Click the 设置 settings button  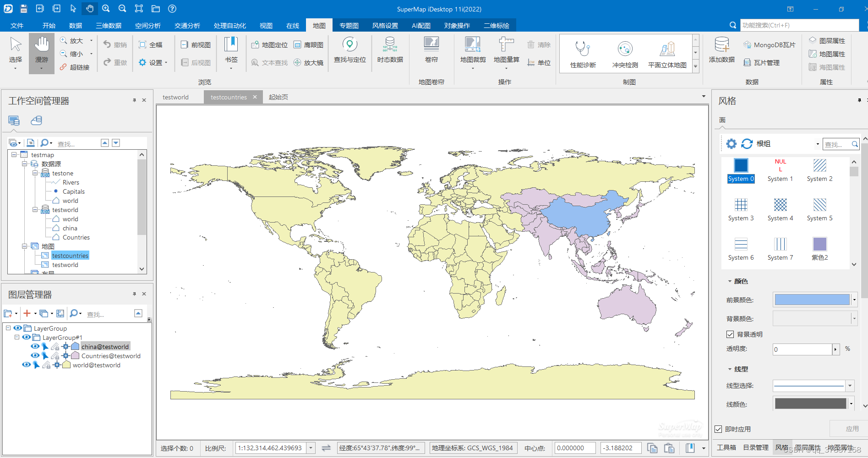tap(153, 63)
